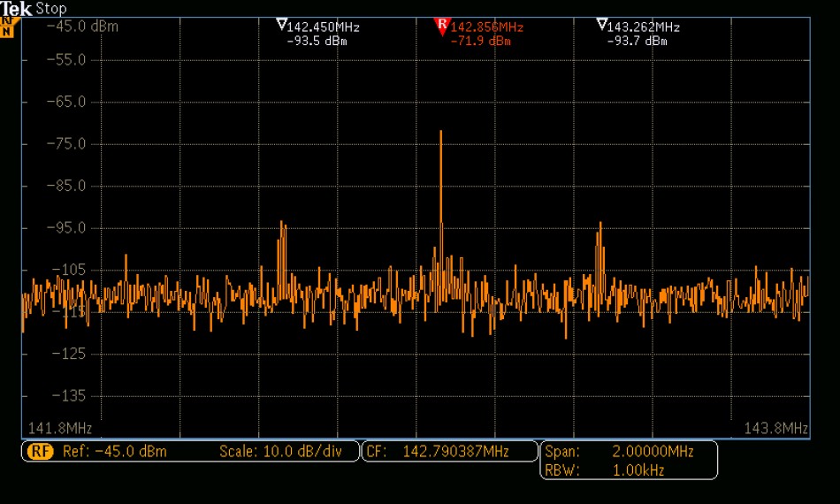Click the 141.8MHz start frequency label

(60, 429)
